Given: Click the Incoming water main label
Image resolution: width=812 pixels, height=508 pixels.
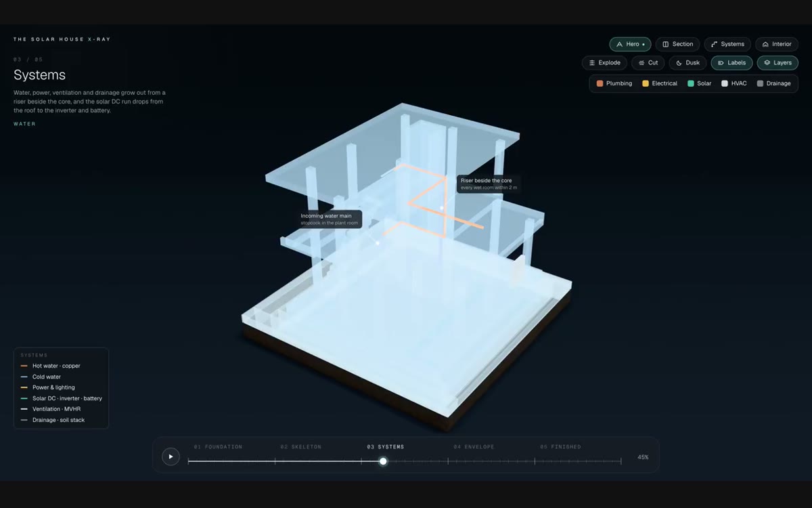Looking at the screenshot, I should click(x=329, y=219).
